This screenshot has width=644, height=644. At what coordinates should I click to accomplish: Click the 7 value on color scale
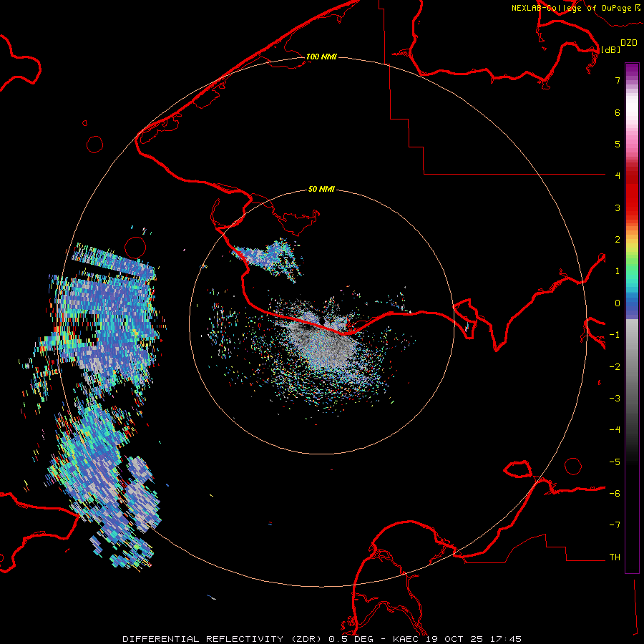(618, 81)
